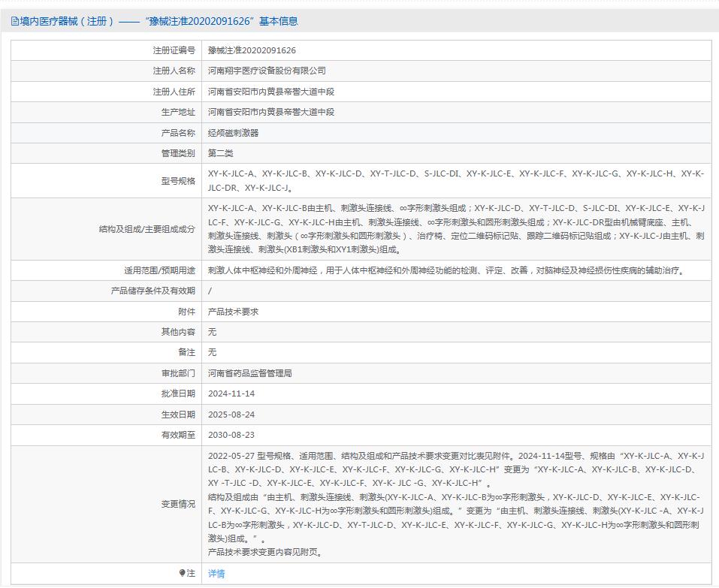The height and width of the screenshot is (588, 719).
Task: Select the address value in the 生产地址 row
Action: click(271, 113)
